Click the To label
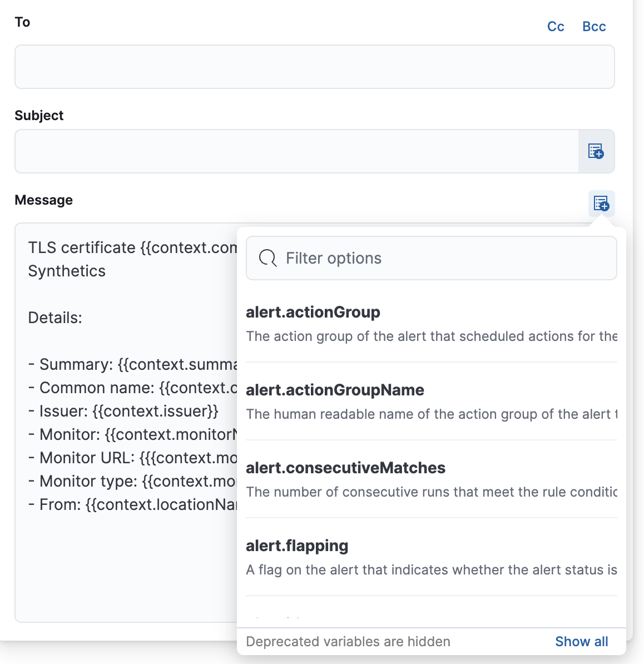 click(x=22, y=22)
